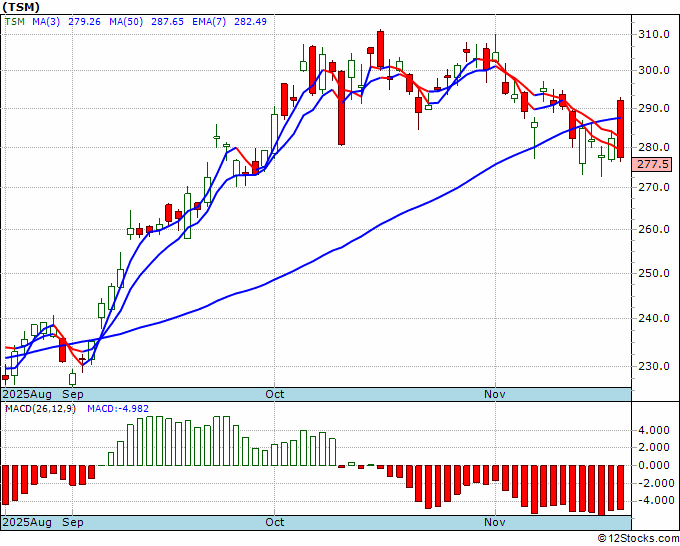Click the 280.0 price axis label

[653, 147]
